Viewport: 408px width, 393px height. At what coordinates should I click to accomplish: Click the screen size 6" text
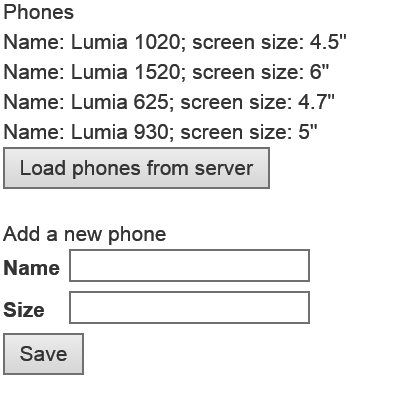[x=261, y=72]
